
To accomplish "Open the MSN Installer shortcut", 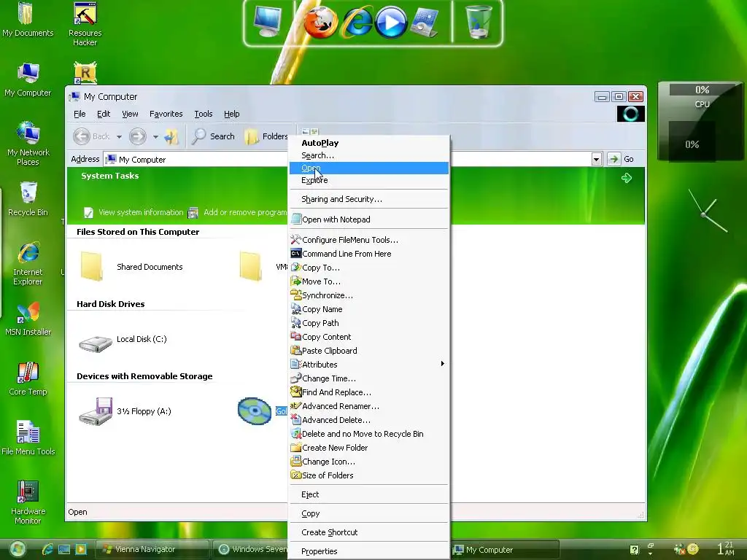I will (28, 319).
